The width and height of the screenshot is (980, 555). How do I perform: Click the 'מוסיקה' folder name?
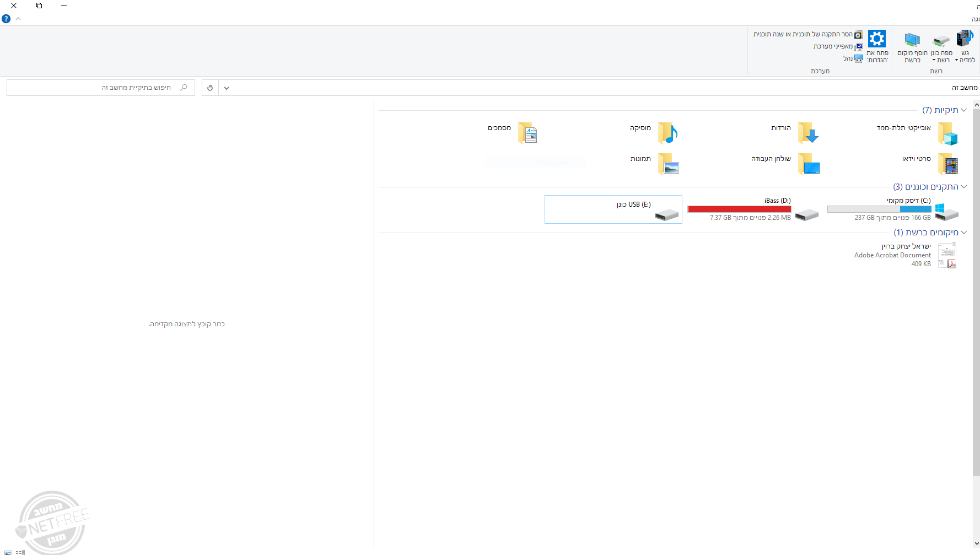[x=640, y=128]
